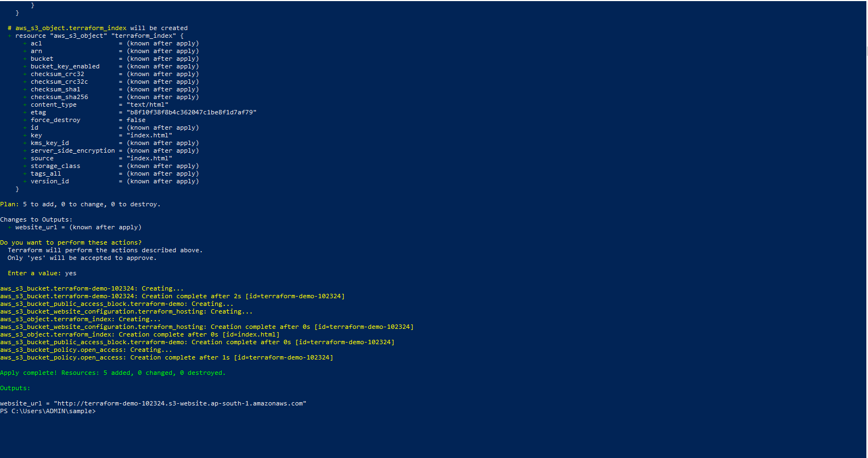This screenshot has height=458, width=868.
Task: Click the website_url output link
Action: click(x=180, y=403)
